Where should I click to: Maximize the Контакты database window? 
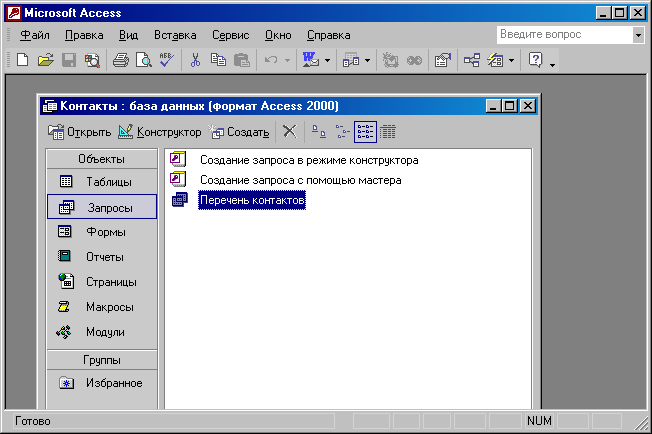point(509,106)
